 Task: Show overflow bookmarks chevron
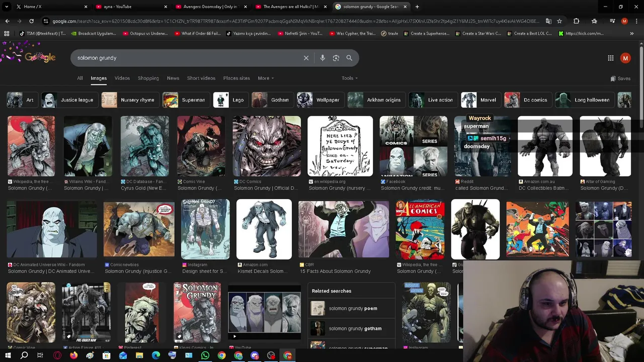click(631, 33)
